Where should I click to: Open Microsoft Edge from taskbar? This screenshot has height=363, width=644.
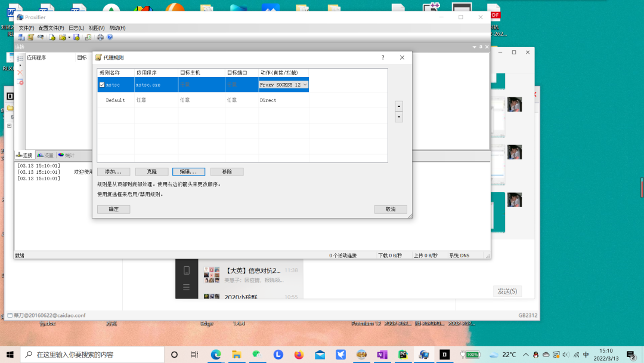216,355
